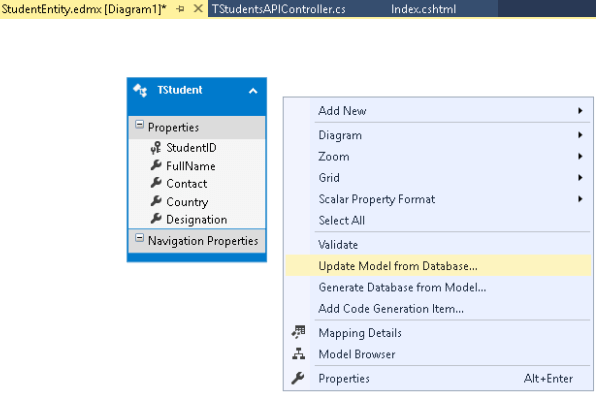Close the StudentEntity.edmx tab
This screenshot has height=393, width=596.
pos(198,8)
